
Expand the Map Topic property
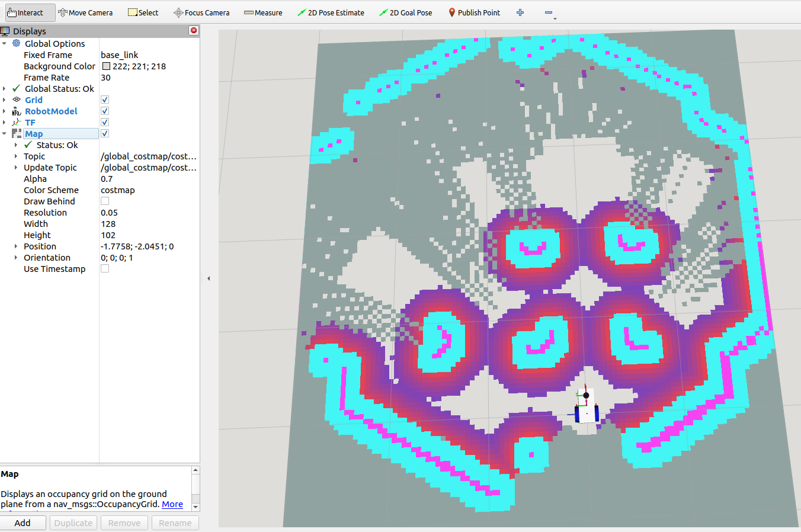(x=16, y=156)
